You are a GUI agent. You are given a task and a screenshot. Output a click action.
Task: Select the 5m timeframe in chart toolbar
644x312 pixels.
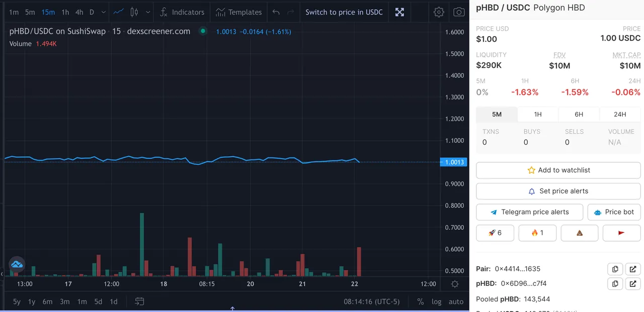(x=30, y=12)
